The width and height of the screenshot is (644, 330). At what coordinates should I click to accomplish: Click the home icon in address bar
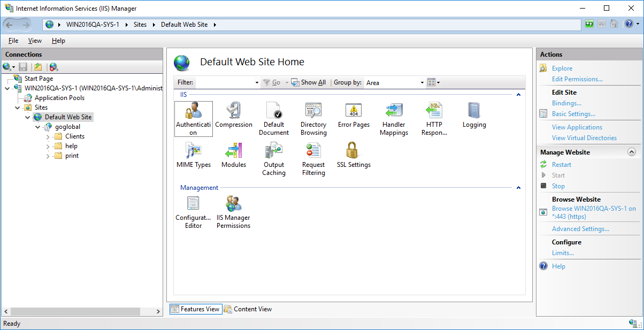click(x=614, y=24)
